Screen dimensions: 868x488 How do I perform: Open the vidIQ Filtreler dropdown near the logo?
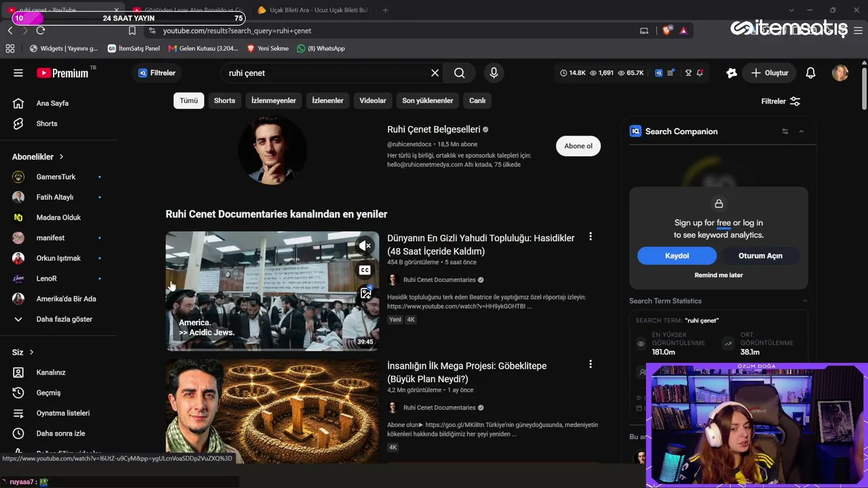157,73
